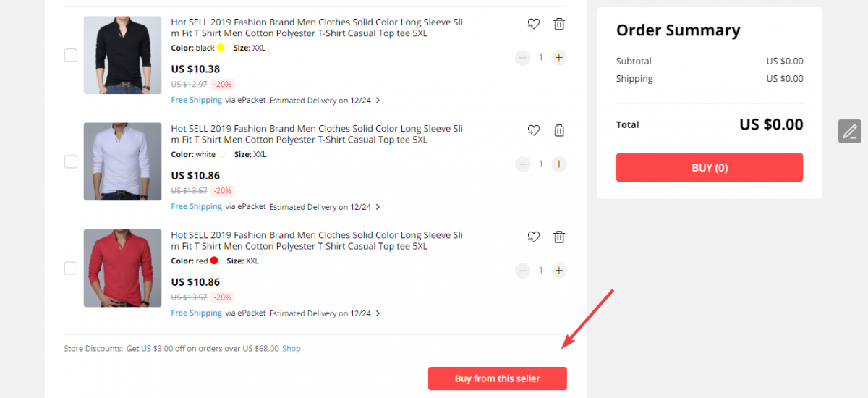The width and height of the screenshot is (868, 398).
Task: Delete the black shirt from cart
Action: (559, 24)
